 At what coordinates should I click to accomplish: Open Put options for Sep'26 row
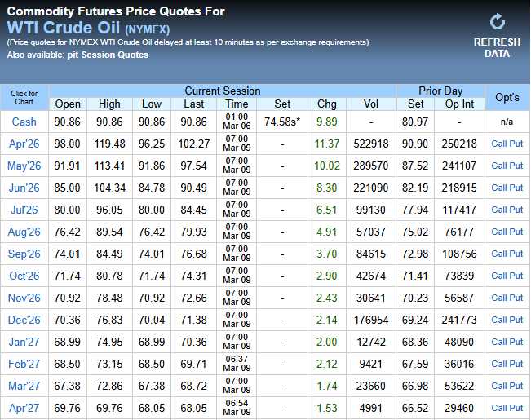pyautogui.click(x=516, y=254)
